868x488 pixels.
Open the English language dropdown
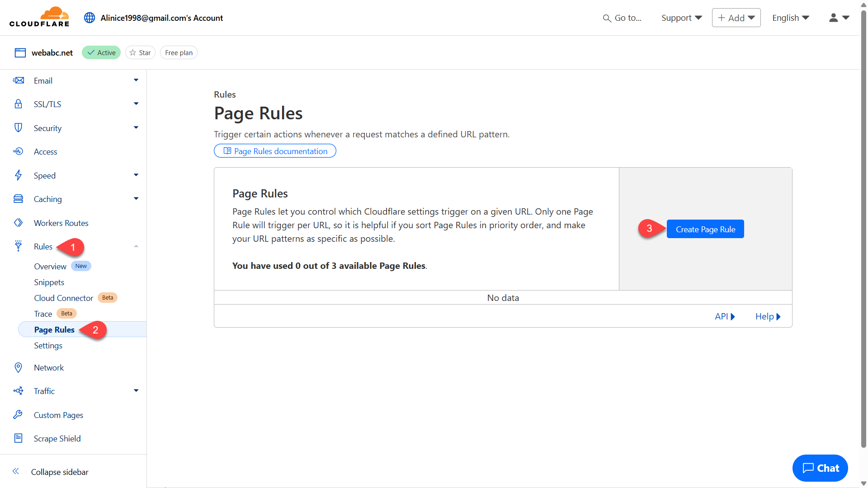790,18
